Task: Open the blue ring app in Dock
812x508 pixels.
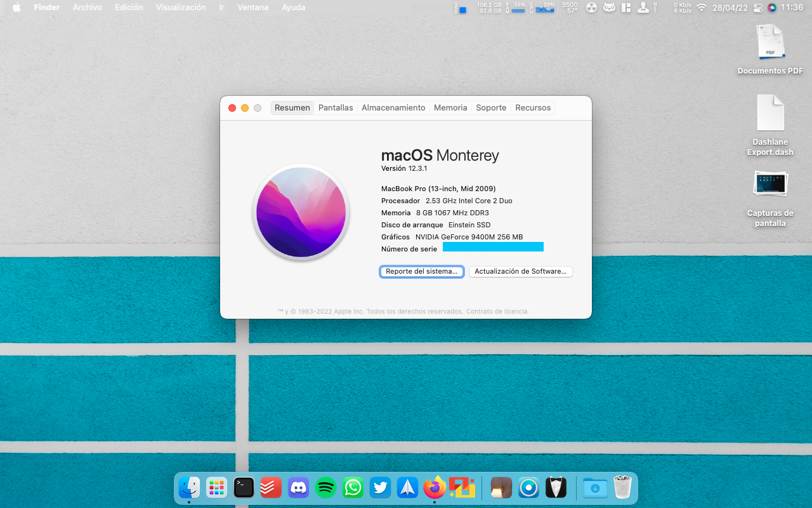Action: tap(528, 488)
